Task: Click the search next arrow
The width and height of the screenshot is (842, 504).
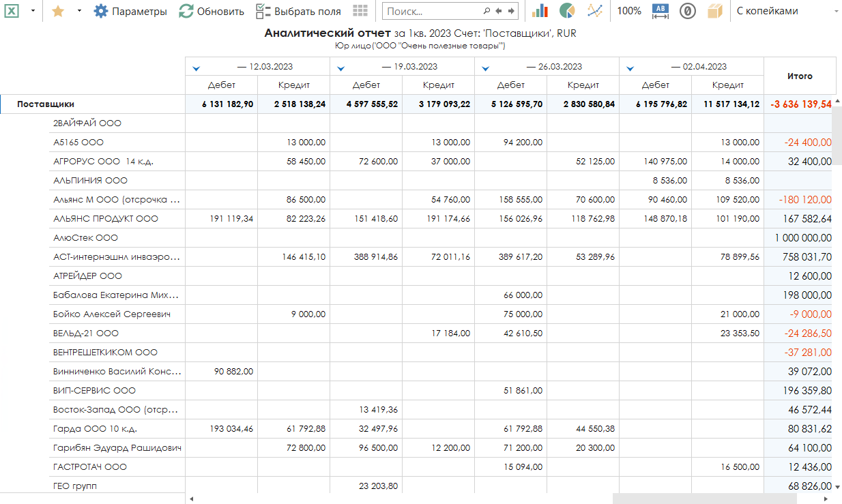Action: (511, 11)
